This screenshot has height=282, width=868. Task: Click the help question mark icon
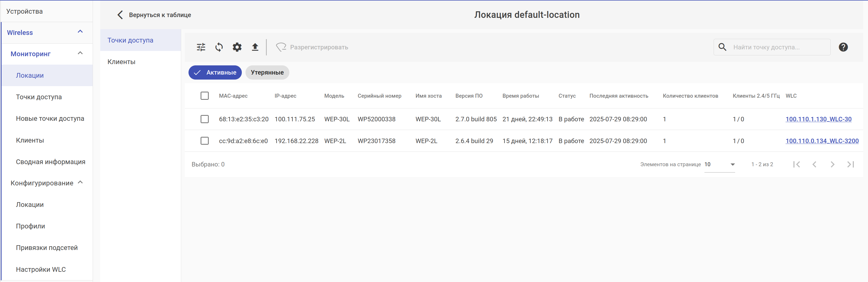click(843, 47)
